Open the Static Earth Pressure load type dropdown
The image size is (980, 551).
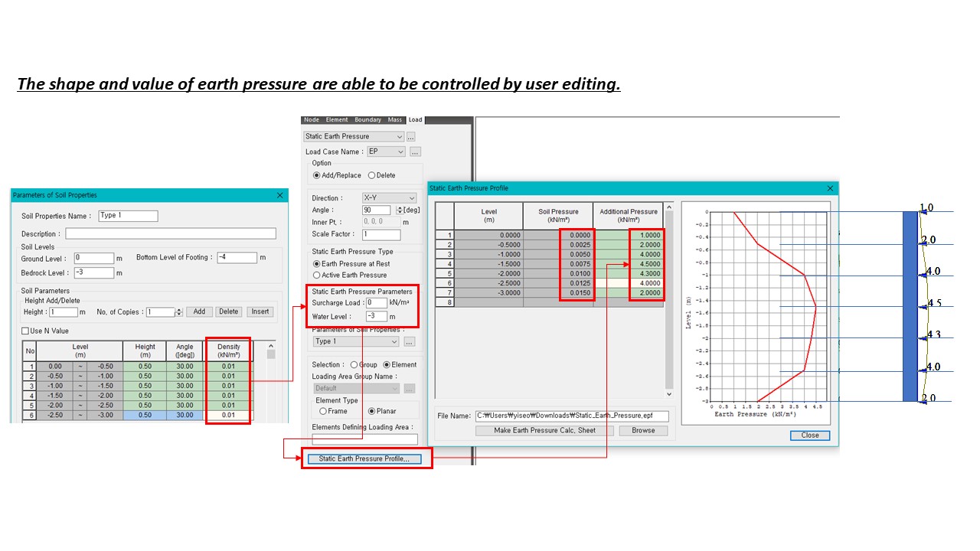[354, 136]
